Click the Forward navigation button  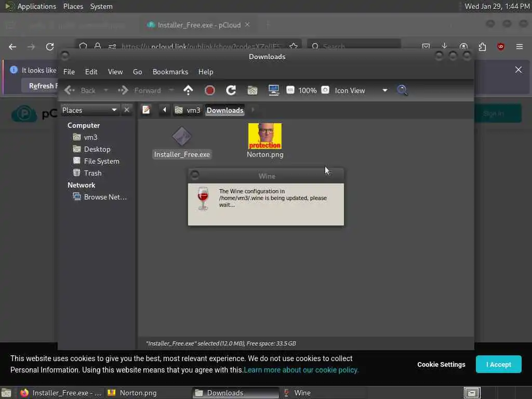tap(139, 90)
